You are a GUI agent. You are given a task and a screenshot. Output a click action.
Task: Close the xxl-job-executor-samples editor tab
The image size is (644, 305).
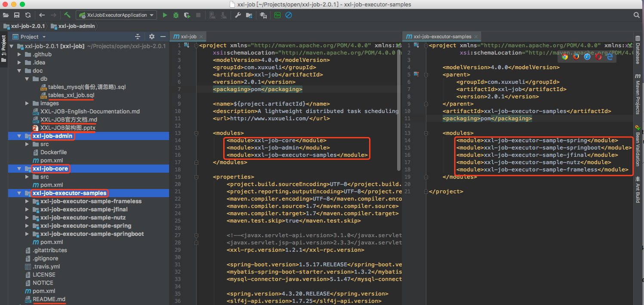[476, 37]
